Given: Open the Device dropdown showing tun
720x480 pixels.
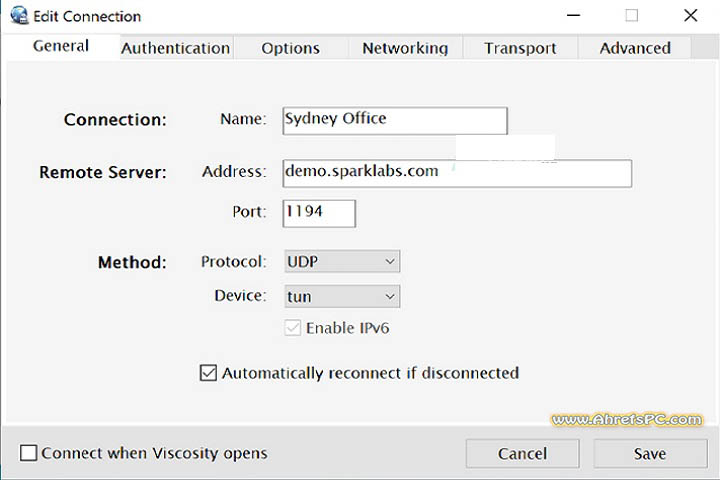Looking at the screenshot, I should [x=342, y=296].
